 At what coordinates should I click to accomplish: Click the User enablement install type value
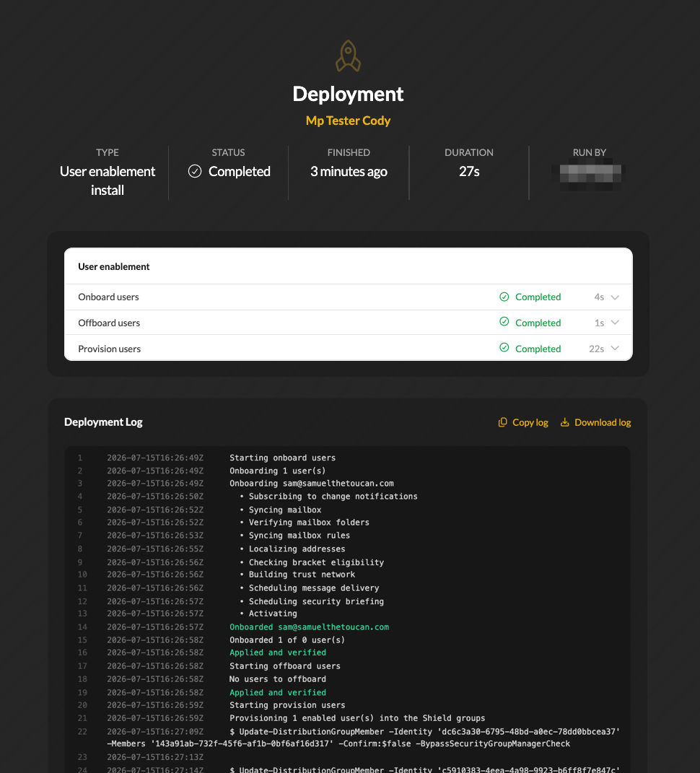coord(108,180)
